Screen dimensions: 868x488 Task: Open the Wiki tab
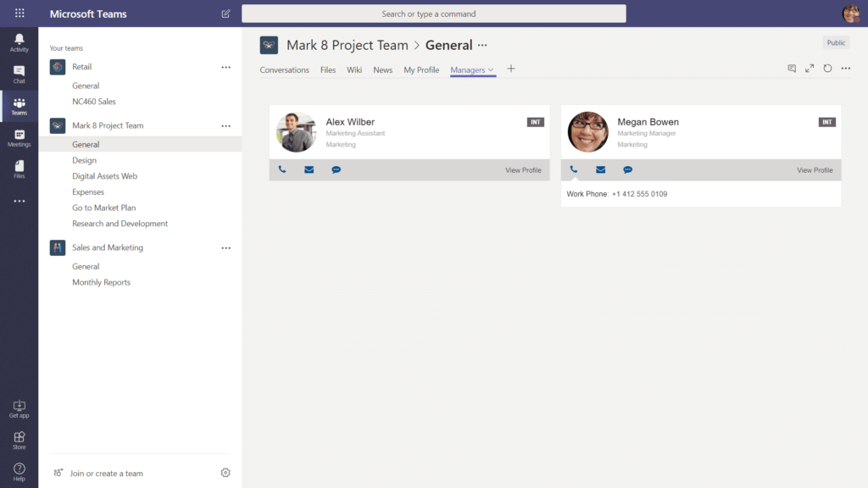point(354,69)
